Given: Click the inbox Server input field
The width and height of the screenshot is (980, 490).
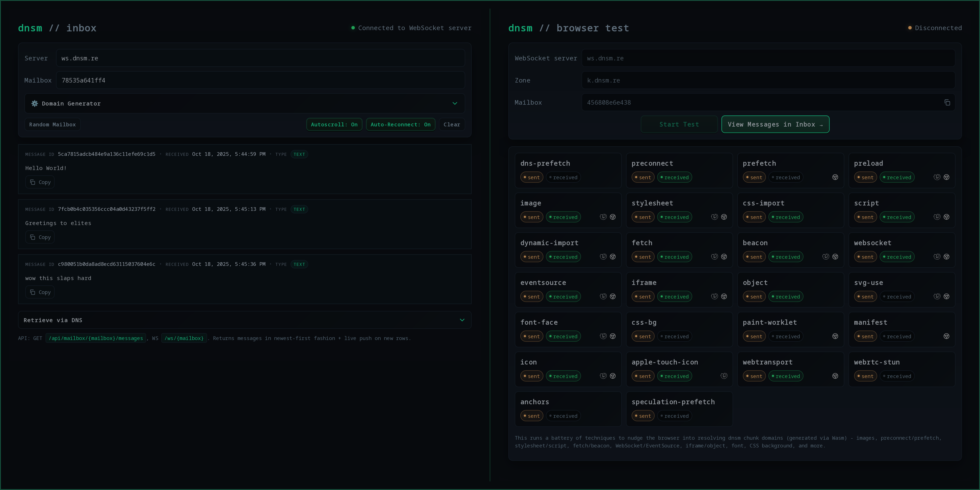Looking at the screenshot, I should click(x=260, y=58).
